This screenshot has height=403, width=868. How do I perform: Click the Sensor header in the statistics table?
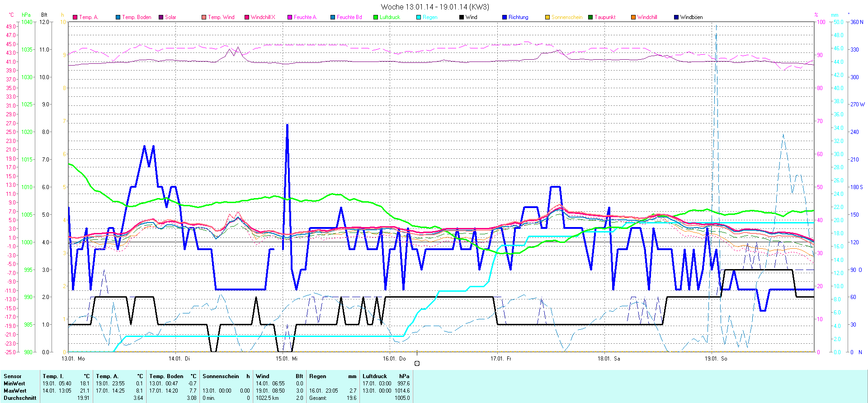pos(13,376)
